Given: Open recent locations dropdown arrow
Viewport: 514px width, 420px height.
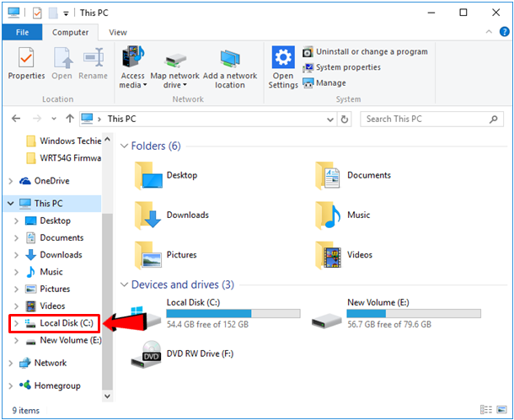Looking at the screenshot, I should click(54, 119).
